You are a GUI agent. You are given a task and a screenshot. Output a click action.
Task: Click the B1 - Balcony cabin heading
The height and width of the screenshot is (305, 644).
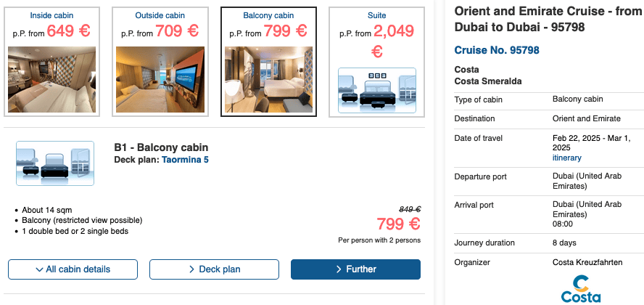(x=161, y=147)
